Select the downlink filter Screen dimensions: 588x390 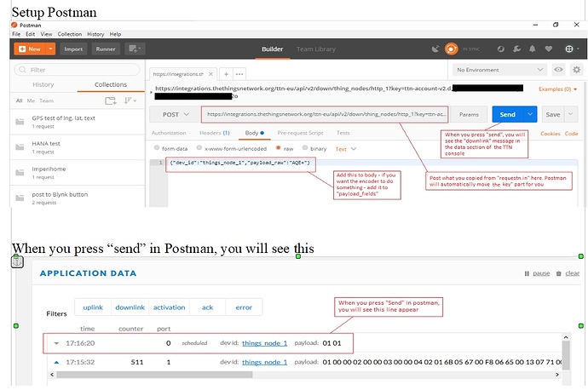click(130, 307)
